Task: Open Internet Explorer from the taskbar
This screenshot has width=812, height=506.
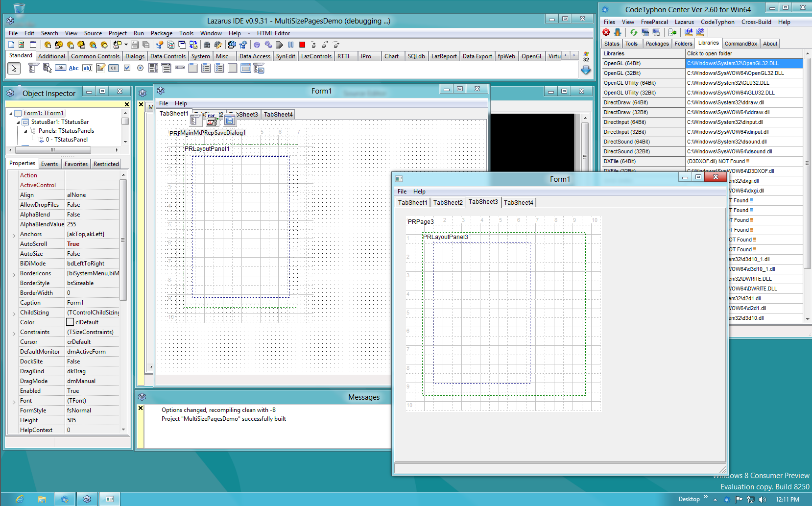Action: (20, 499)
